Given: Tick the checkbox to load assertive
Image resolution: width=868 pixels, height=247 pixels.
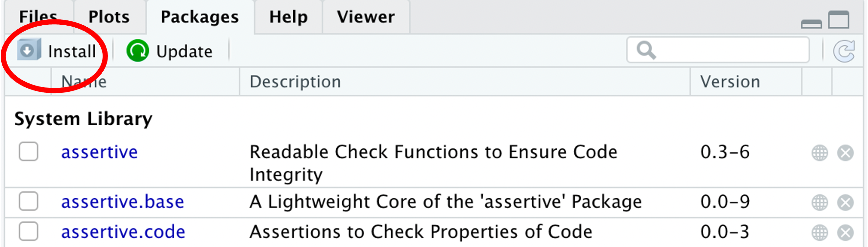Looking at the screenshot, I should click(x=28, y=151).
